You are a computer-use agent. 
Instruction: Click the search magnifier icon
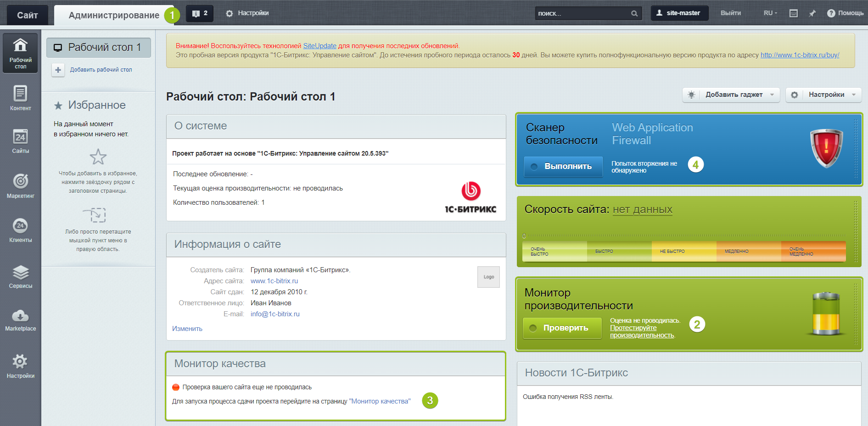click(x=634, y=13)
